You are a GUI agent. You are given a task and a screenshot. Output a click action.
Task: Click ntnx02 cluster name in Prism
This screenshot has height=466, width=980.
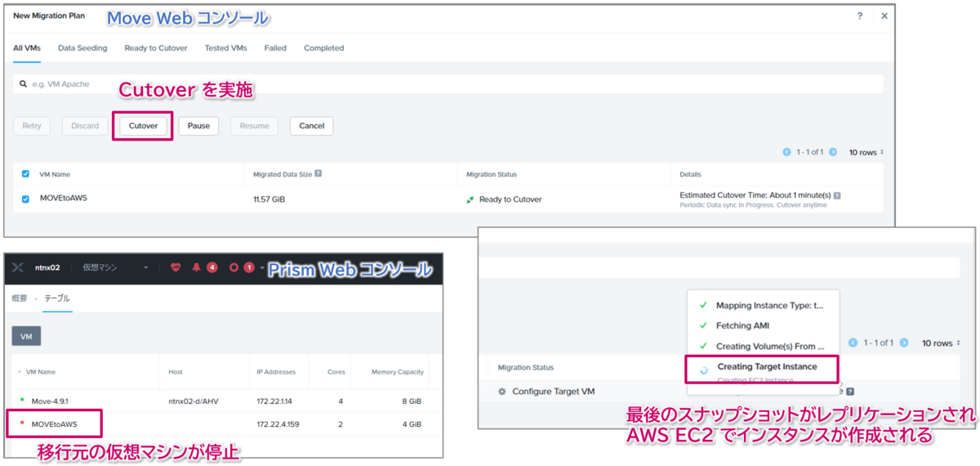tap(48, 267)
